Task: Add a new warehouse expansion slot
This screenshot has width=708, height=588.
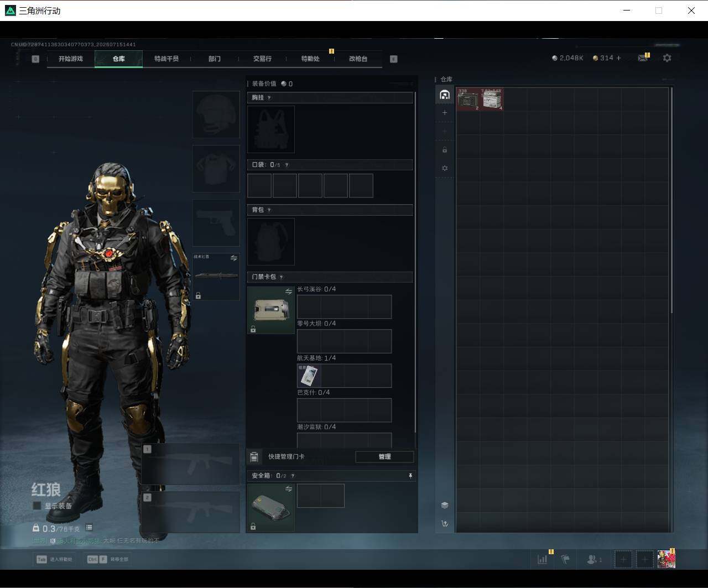Action: pos(445,113)
